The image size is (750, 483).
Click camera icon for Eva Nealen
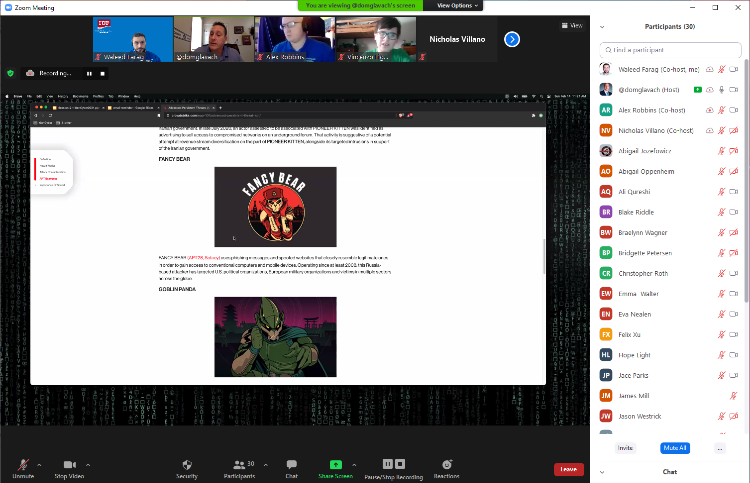point(733,314)
